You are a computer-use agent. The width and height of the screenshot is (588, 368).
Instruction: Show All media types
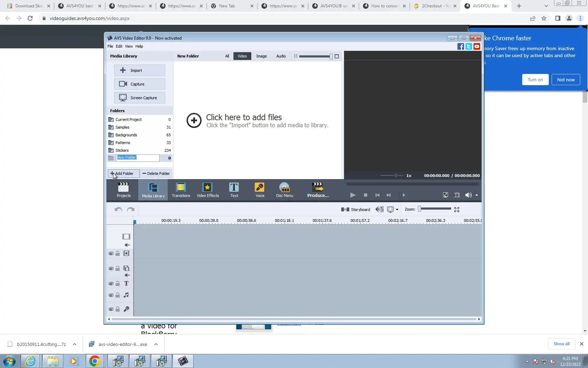tap(227, 56)
